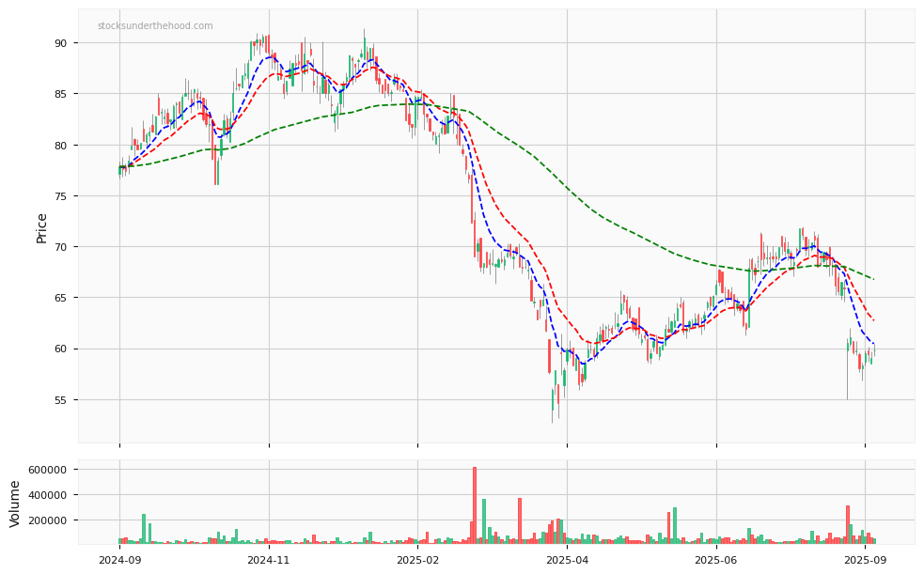Select the price axis tick "65"

click(61, 298)
